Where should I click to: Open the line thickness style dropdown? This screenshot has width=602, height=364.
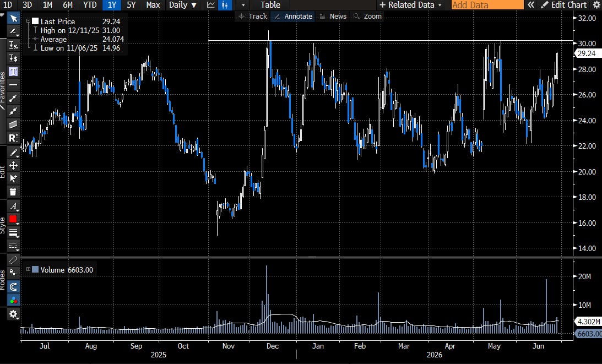pyautogui.click(x=13, y=233)
